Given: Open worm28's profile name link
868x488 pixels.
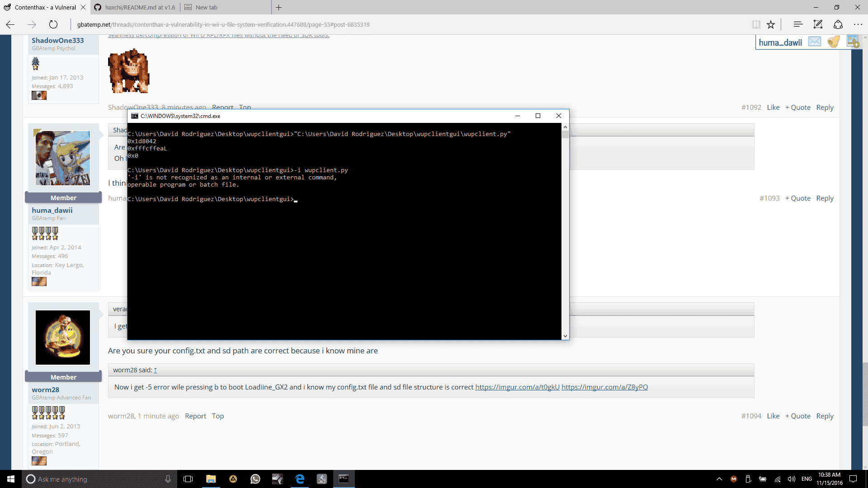Looking at the screenshot, I should (x=45, y=389).
